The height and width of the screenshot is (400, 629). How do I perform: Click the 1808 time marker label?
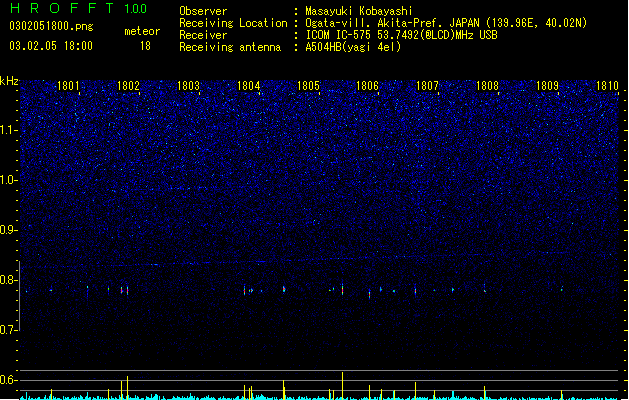[487, 86]
